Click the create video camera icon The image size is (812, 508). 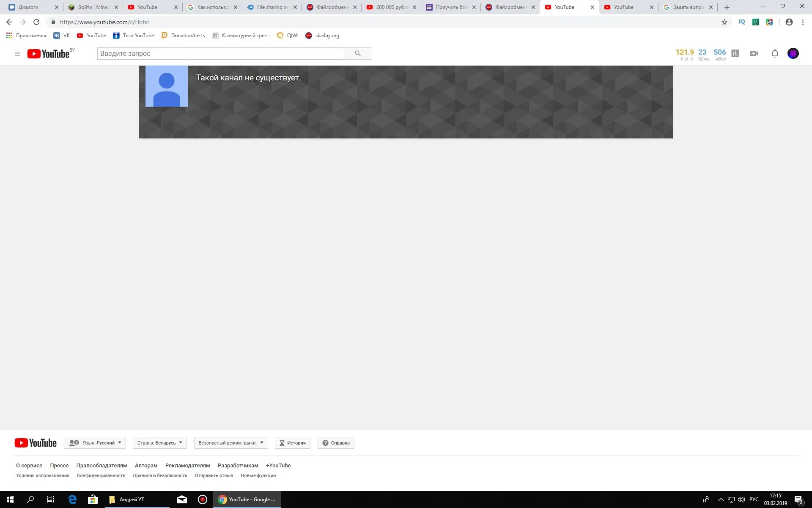click(x=754, y=54)
